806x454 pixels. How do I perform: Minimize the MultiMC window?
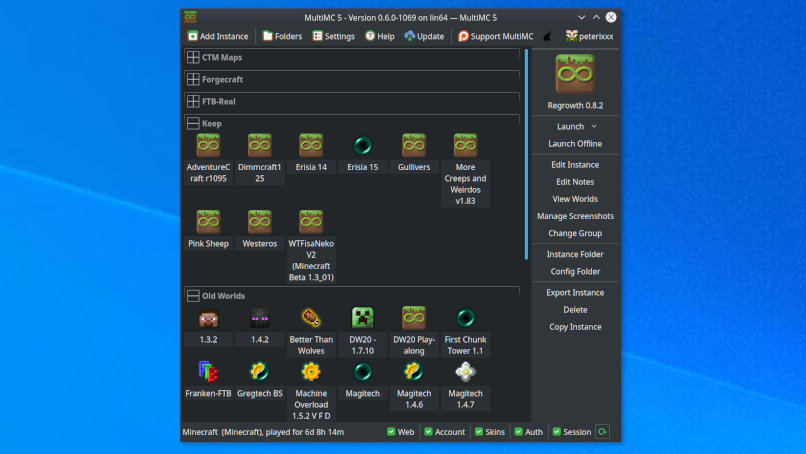(x=581, y=17)
